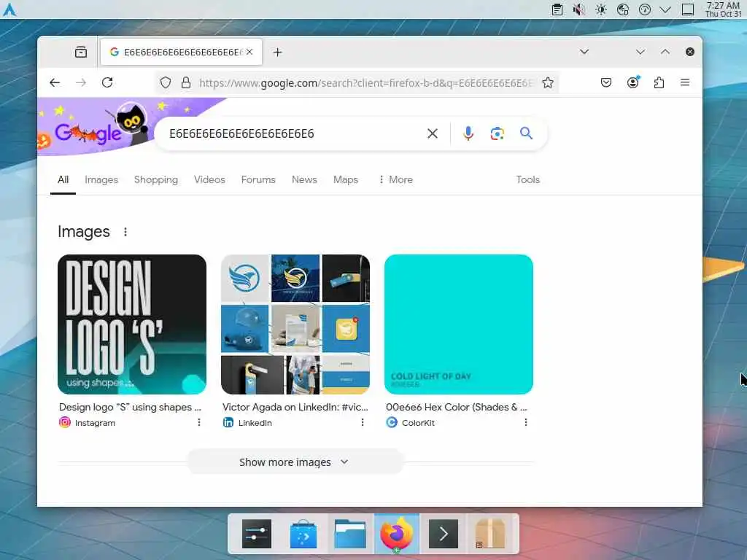Open the Firefox hamburger application menu
Image resolution: width=747 pixels, height=560 pixels.
[x=685, y=83]
